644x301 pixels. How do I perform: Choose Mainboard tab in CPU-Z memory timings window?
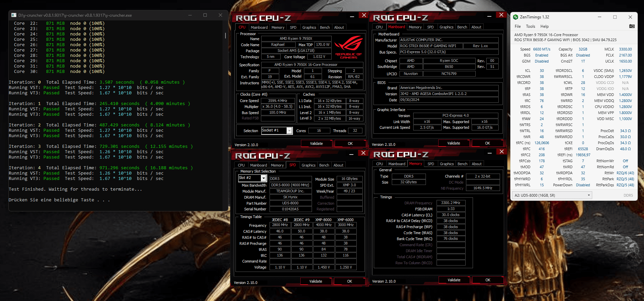397,164
